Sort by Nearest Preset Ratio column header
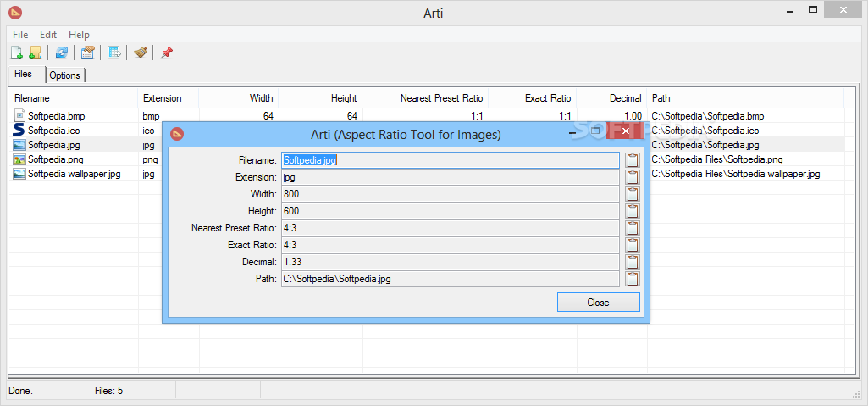The width and height of the screenshot is (868, 406). tap(426, 98)
